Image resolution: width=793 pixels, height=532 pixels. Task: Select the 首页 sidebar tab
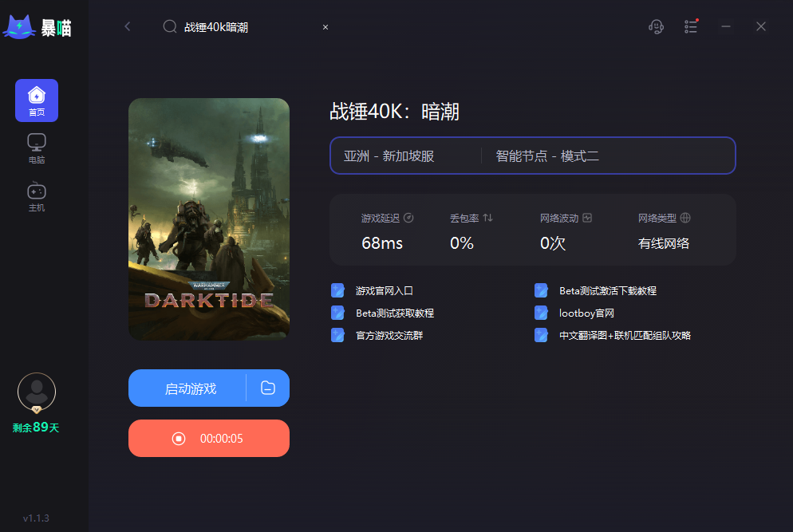click(x=36, y=100)
